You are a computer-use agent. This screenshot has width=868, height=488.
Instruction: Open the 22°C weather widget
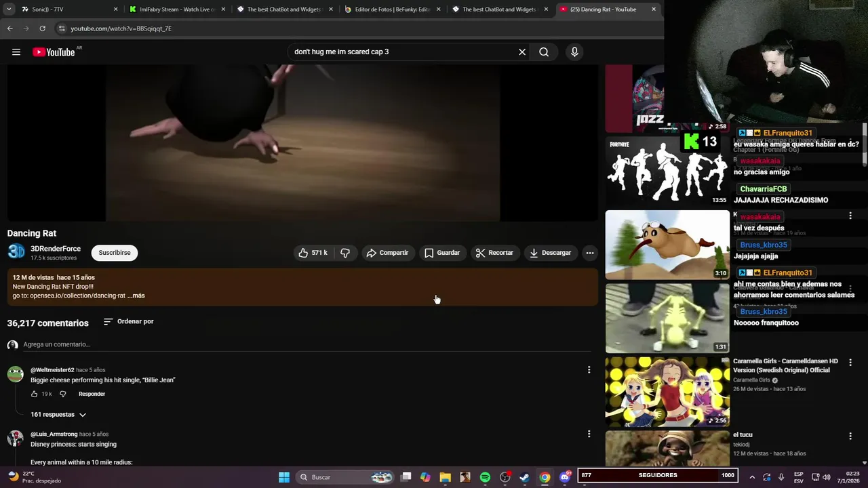(34, 477)
